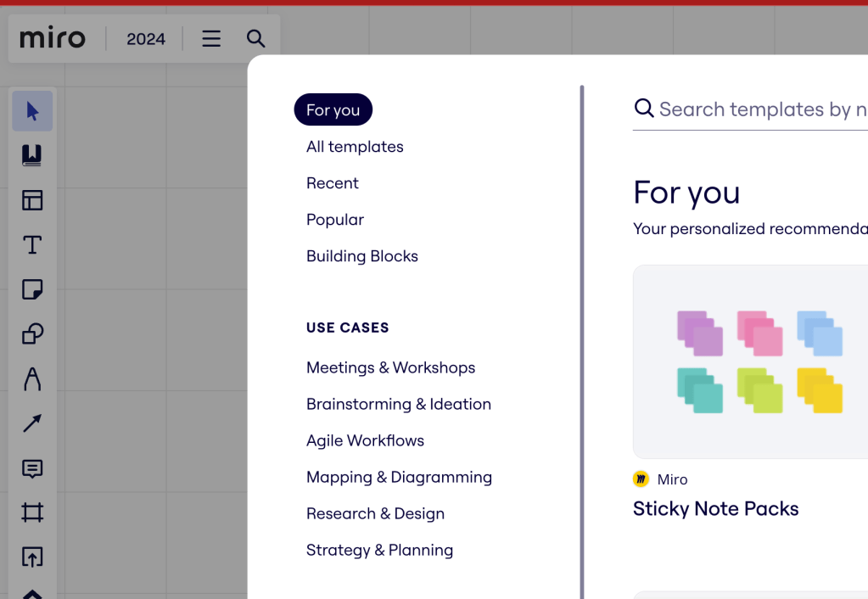The width and height of the screenshot is (868, 599).
Task: Open the Sticky Note Packs thumbnail
Action: click(x=751, y=362)
